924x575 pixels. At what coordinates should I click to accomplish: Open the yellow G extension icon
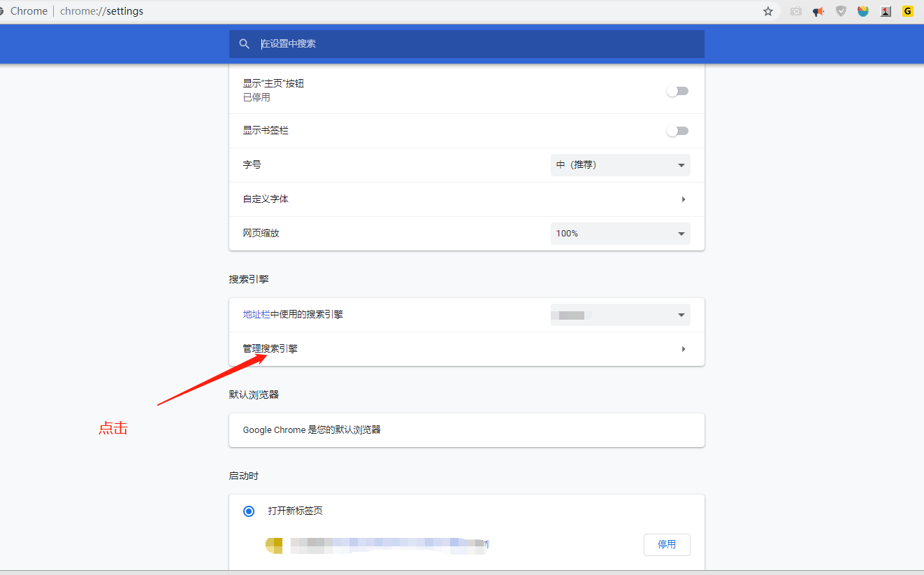908,11
